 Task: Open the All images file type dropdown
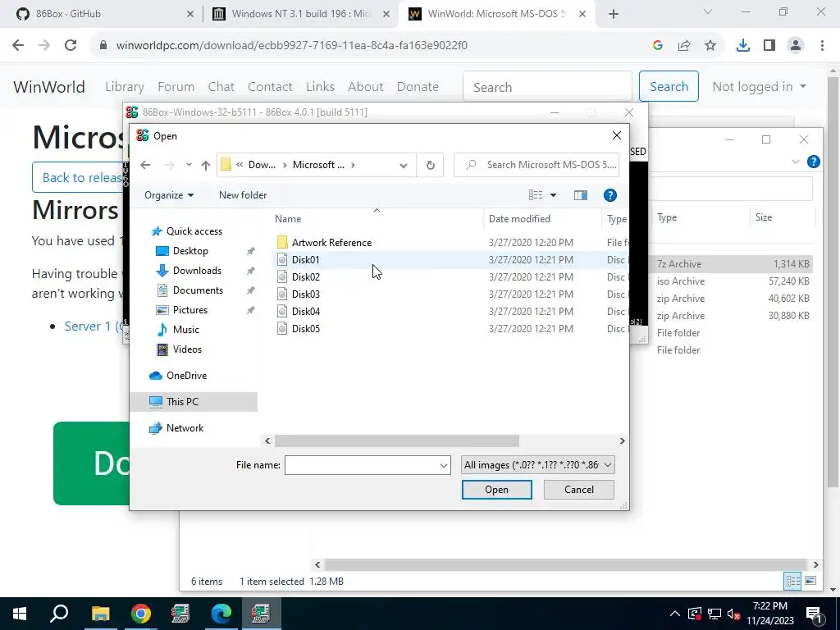tap(537, 465)
